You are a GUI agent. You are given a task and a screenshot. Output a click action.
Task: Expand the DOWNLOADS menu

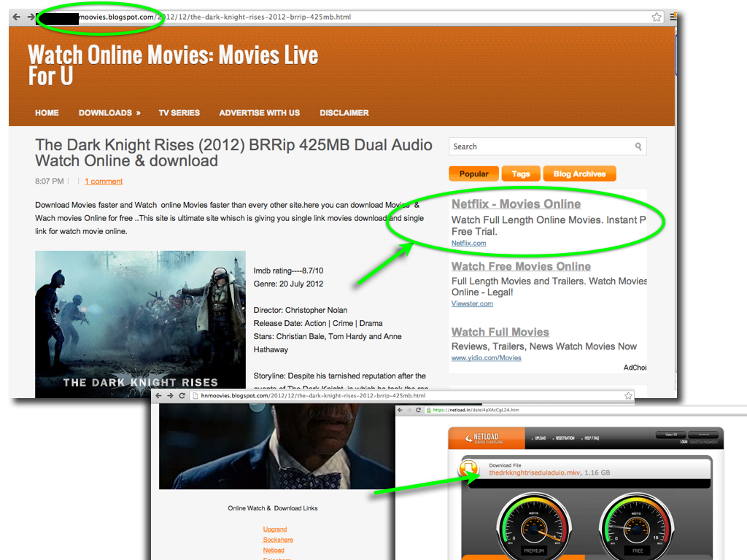click(x=109, y=113)
